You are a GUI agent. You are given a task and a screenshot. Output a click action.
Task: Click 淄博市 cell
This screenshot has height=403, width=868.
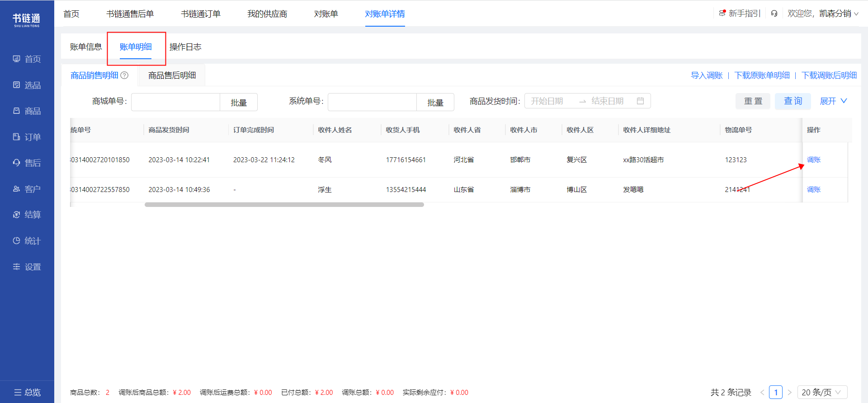coord(520,190)
